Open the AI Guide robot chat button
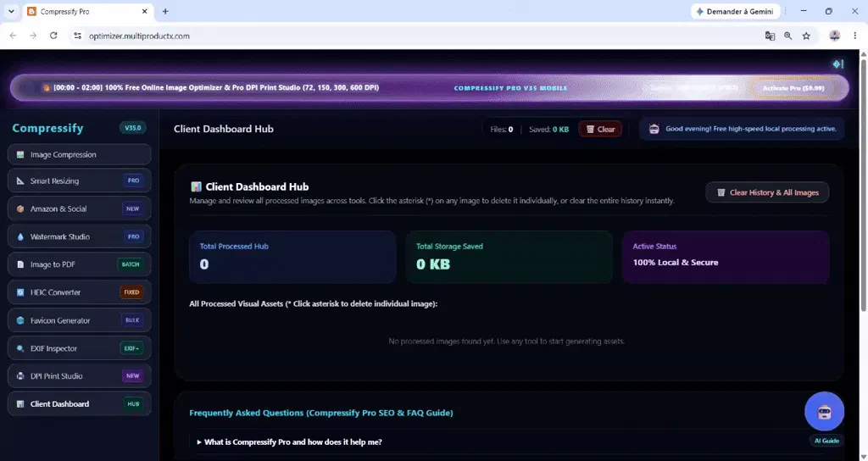The image size is (868, 461). [x=824, y=412]
